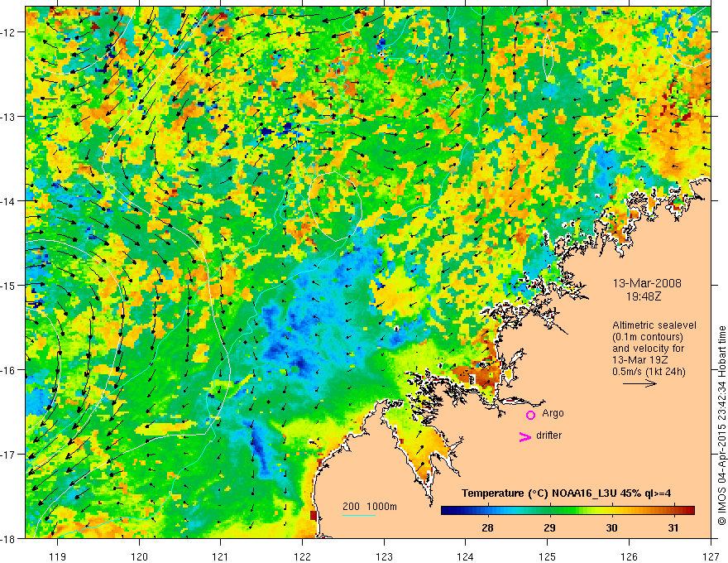
Task: Click the -13 latitude axis label
Action: coord(8,117)
